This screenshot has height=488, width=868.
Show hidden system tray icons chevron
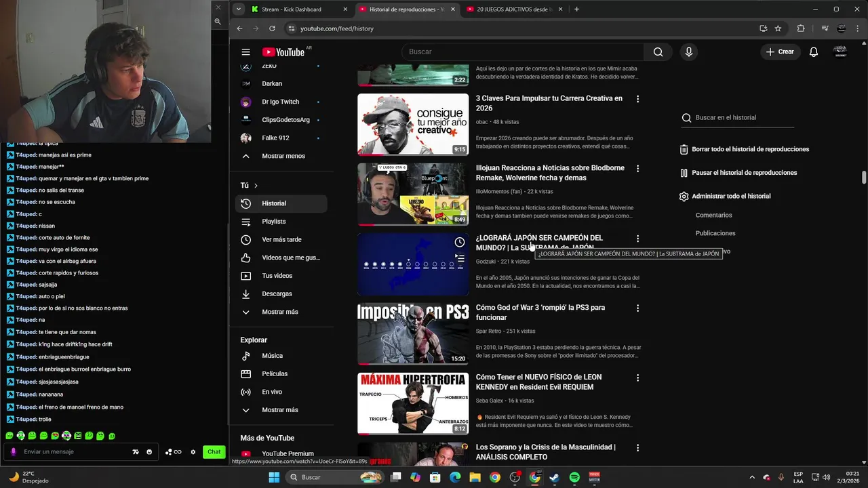(751, 477)
